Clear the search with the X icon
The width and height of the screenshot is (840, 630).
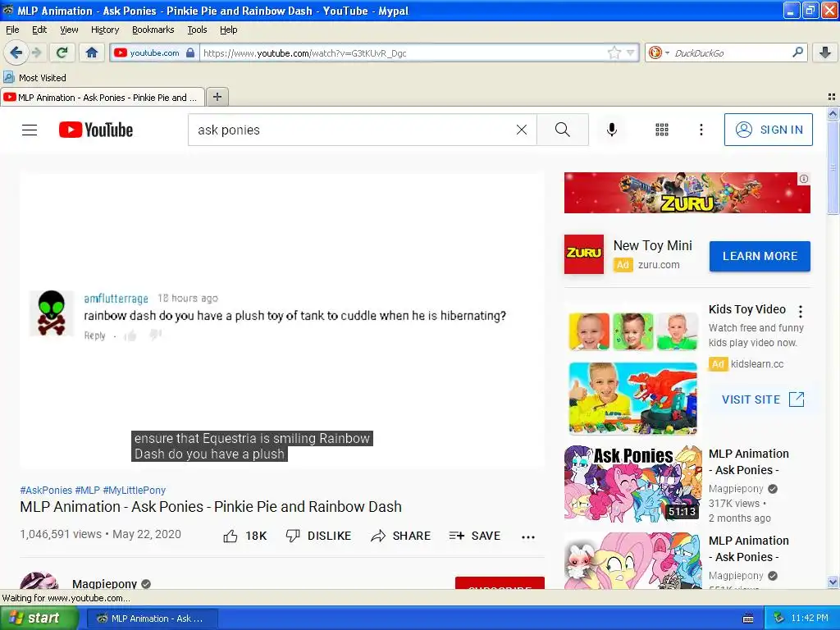(521, 130)
